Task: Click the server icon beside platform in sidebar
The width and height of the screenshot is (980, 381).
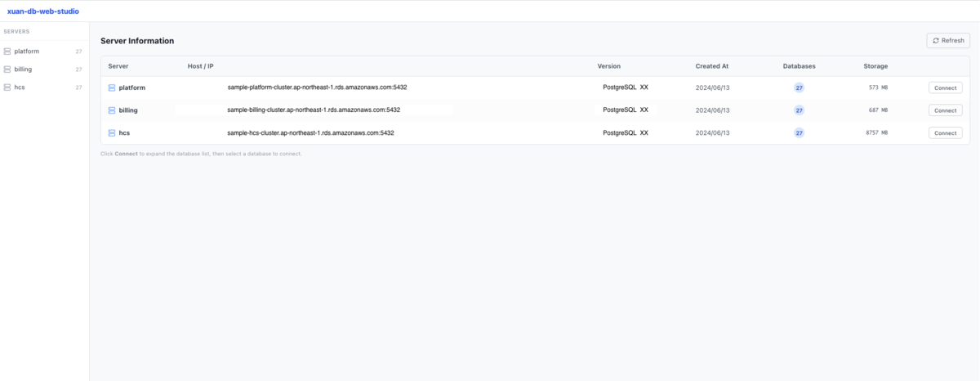Action: [7, 52]
